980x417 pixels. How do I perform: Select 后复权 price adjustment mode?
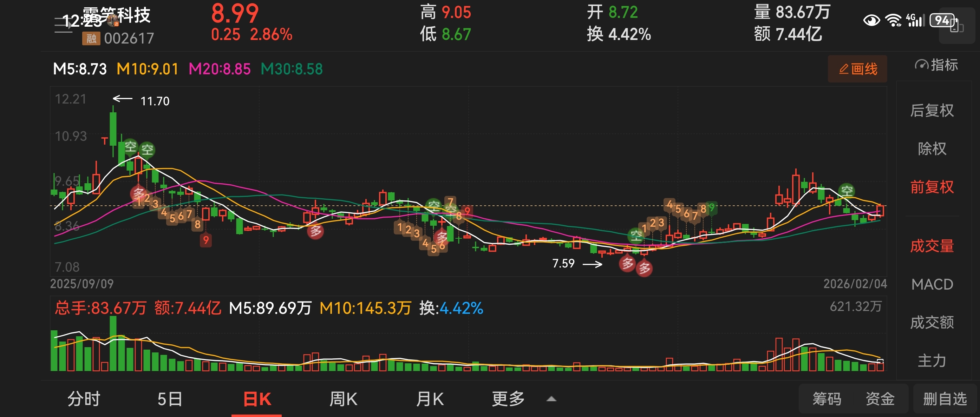[932, 111]
